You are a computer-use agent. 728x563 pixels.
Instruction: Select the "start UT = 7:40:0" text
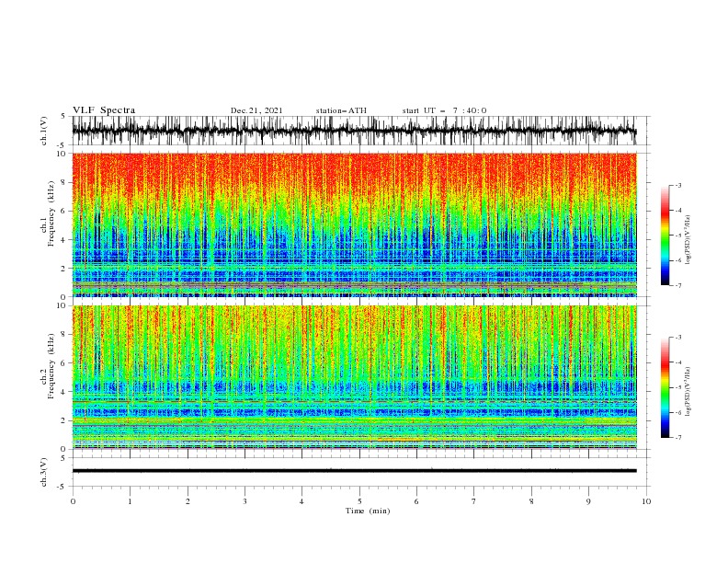444,110
